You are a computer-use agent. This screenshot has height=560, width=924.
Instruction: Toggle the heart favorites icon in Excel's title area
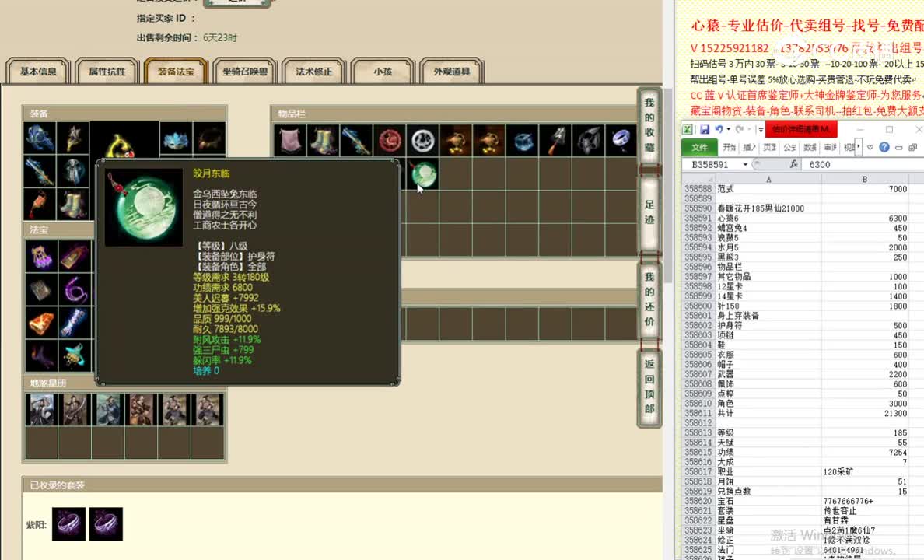(870, 148)
